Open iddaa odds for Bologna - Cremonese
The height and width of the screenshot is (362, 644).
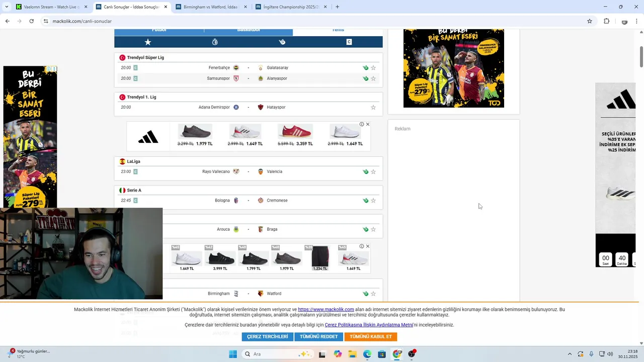point(366,201)
